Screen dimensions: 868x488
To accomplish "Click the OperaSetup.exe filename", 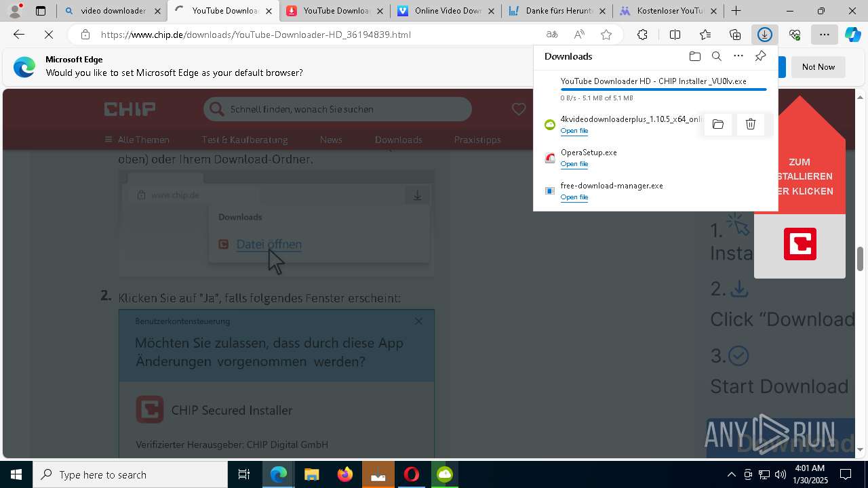I will [x=589, y=152].
